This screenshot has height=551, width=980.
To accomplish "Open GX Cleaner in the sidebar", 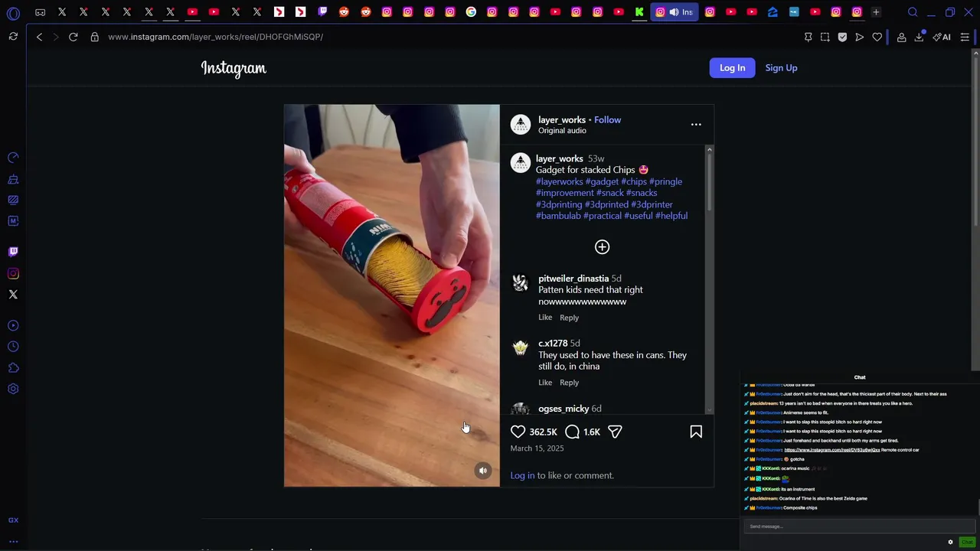I will pos(13,179).
